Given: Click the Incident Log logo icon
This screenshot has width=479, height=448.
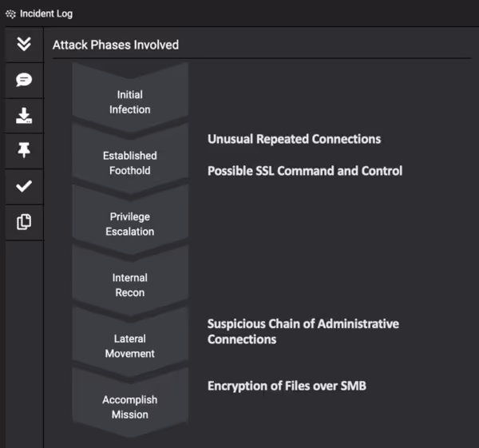Looking at the screenshot, I should pyautogui.click(x=10, y=14).
